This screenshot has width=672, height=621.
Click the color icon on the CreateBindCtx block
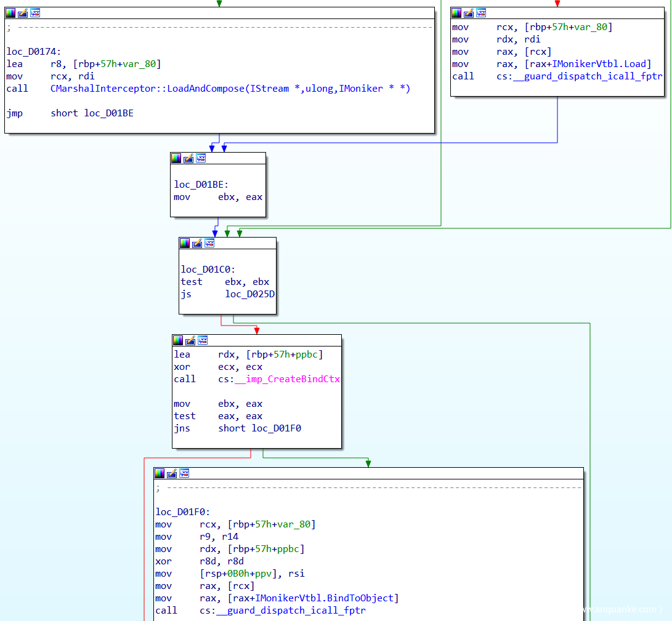(x=178, y=340)
